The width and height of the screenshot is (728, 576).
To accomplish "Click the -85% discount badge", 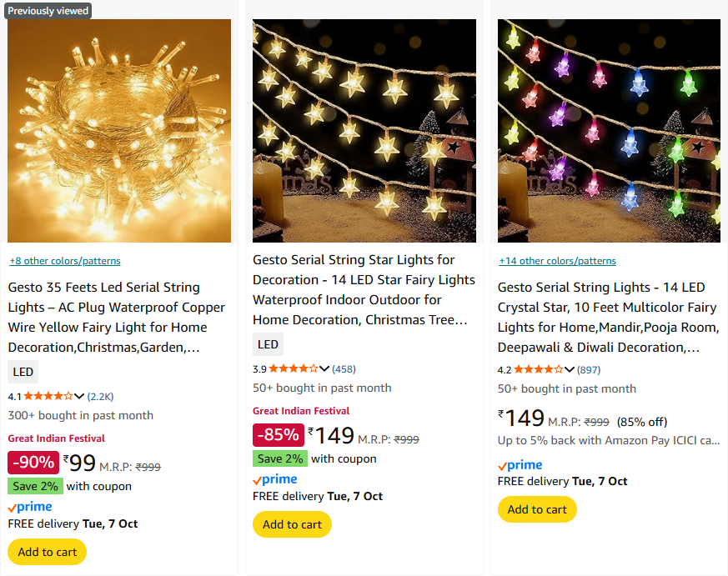I will tap(278, 435).
